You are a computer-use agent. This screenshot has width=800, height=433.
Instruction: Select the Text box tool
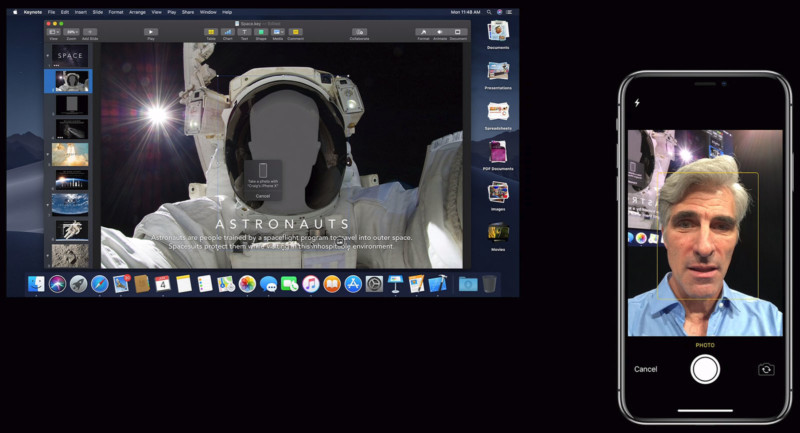[244, 32]
